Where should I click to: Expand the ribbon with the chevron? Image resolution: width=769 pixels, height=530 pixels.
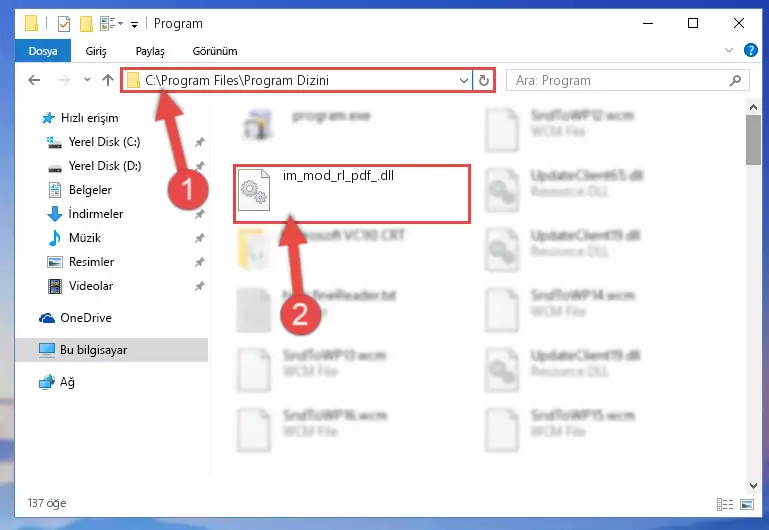pos(729,50)
